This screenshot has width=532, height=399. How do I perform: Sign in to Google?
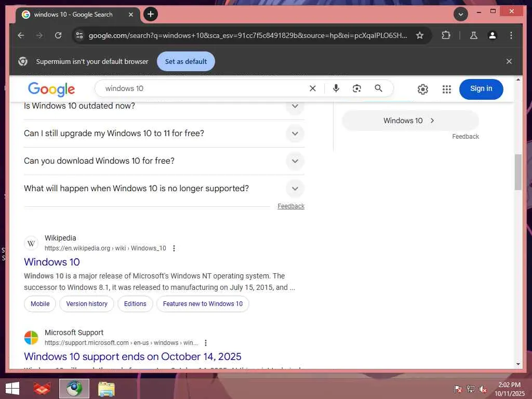tap(481, 89)
